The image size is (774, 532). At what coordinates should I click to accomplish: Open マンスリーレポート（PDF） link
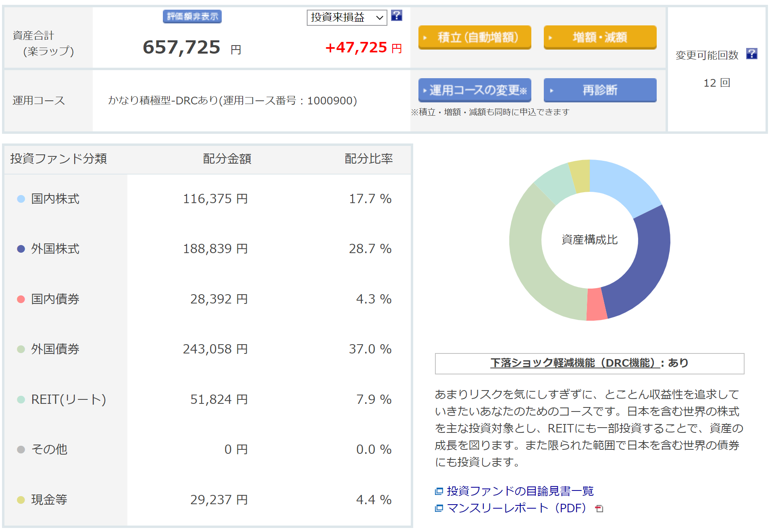516,508
